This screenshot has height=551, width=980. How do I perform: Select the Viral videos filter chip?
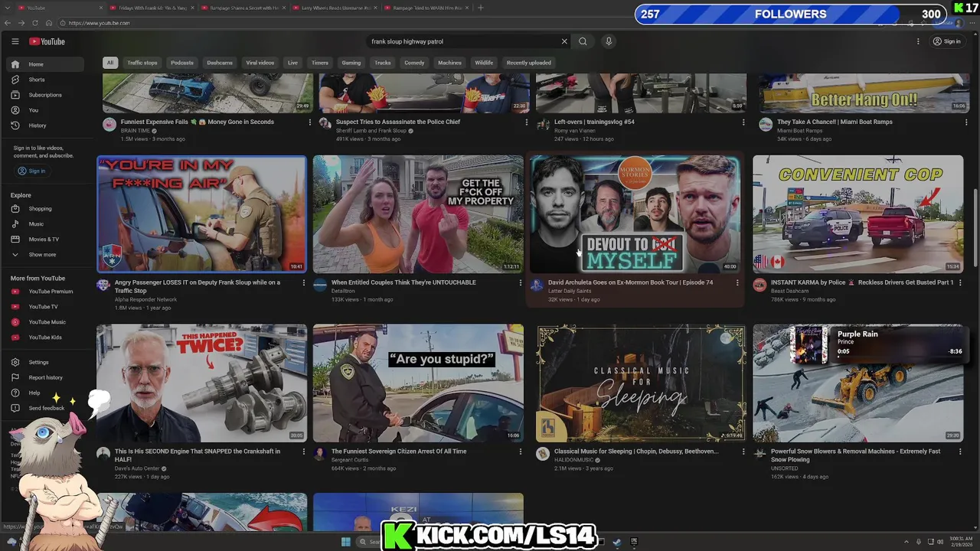[x=260, y=63]
